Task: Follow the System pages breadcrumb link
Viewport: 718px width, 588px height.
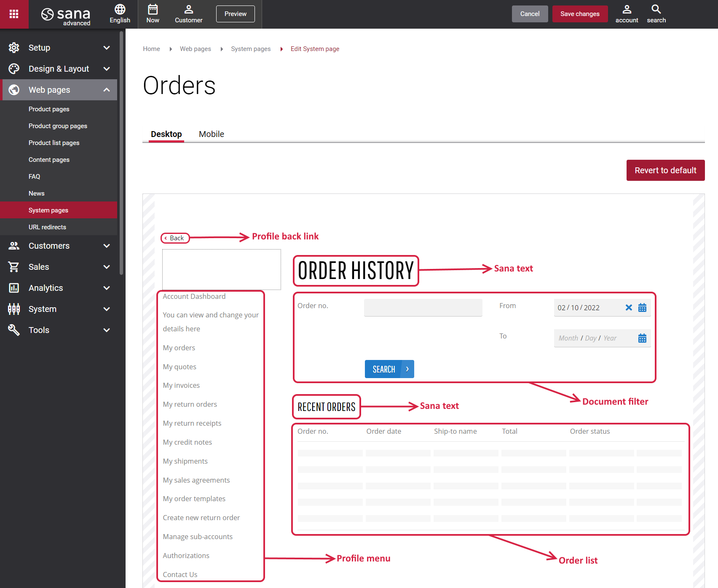Action: [x=251, y=49]
